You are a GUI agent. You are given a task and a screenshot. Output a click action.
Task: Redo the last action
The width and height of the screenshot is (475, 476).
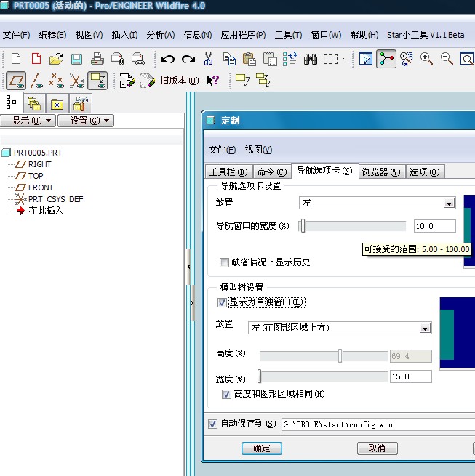tap(188, 59)
